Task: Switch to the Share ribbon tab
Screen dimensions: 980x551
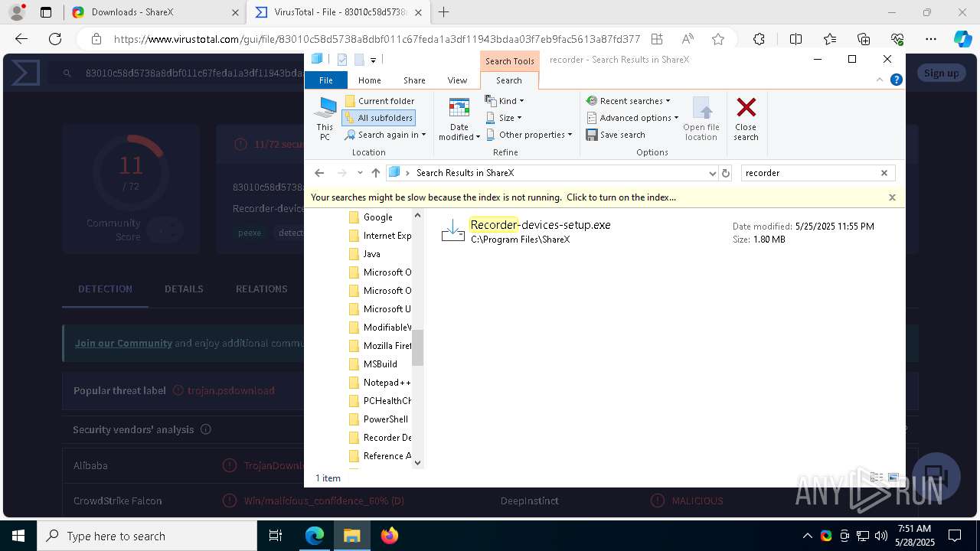Action: coord(414,80)
